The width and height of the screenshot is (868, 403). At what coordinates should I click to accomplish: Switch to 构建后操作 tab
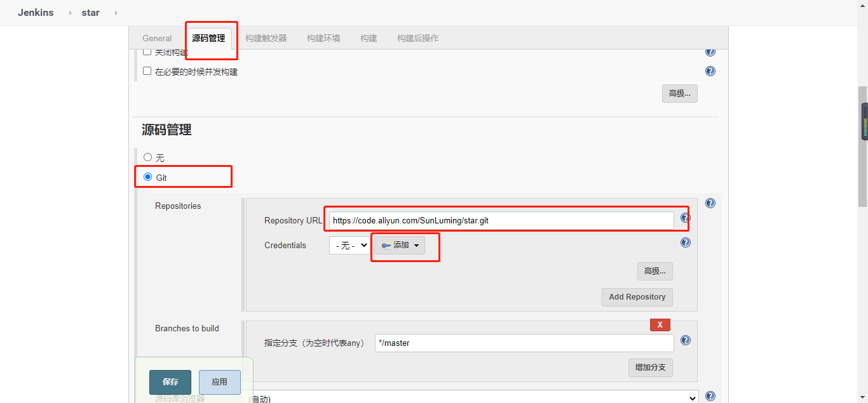[418, 38]
